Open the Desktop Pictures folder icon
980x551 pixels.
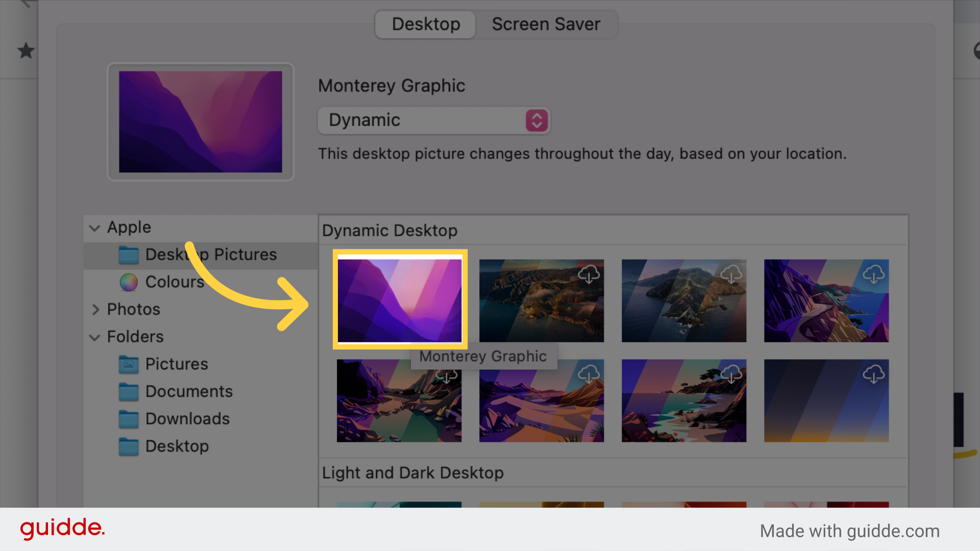(x=129, y=255)
